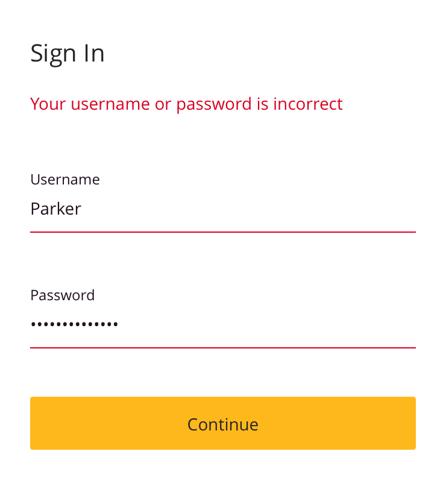
Task: Click the word 'incorrect' in the error
Action: 308,104
